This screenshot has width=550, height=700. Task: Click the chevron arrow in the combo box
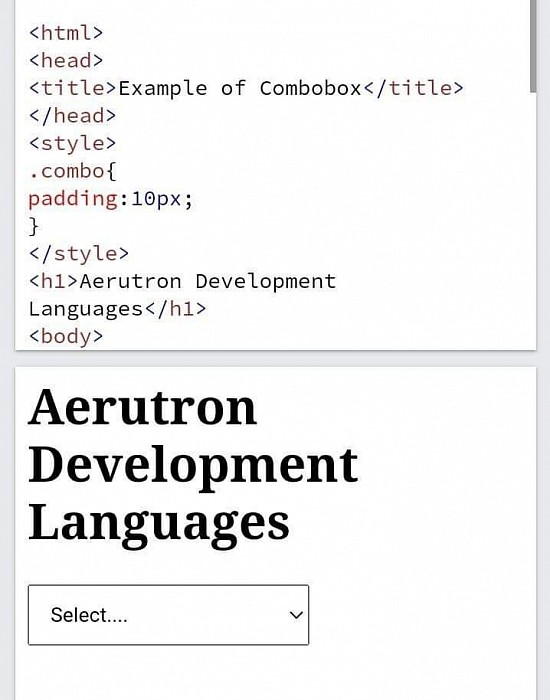(296, 615)
